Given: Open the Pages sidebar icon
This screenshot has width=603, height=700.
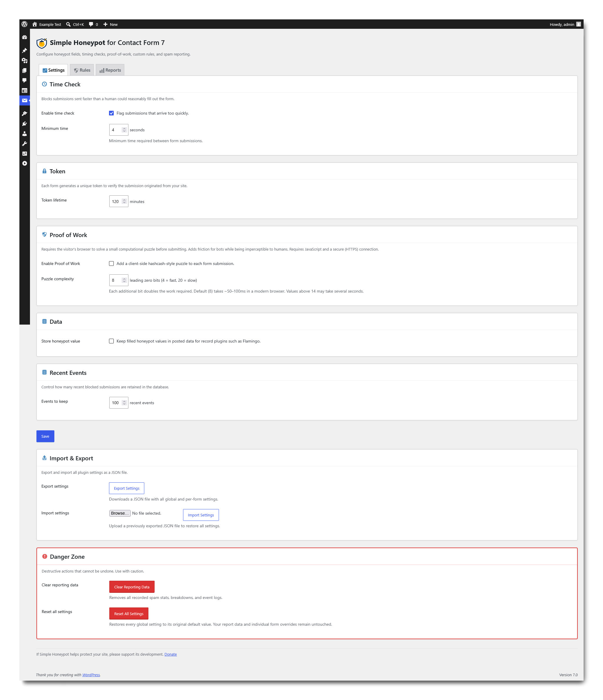Looking at the screenshot, I should coord(24,70).
